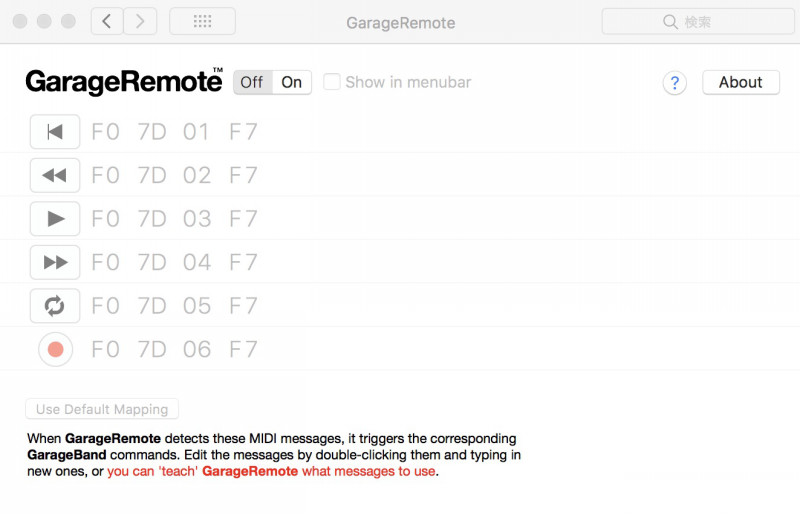Viewport: 800px width, 515px height.
Task: Click Use Default Mapping button
Action: tap(102, 409)
